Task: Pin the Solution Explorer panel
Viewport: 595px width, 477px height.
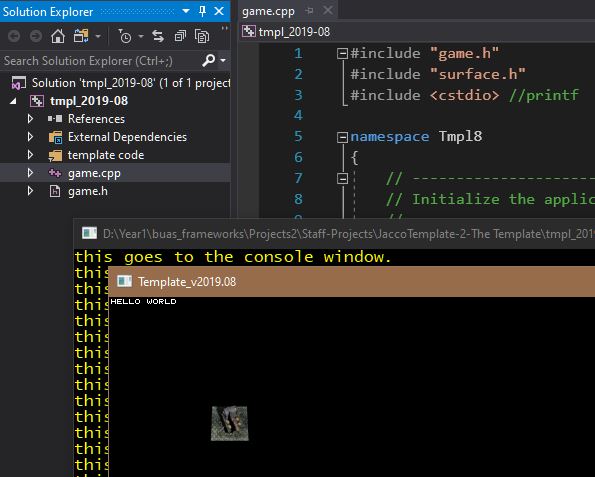Action: [202, 11]
